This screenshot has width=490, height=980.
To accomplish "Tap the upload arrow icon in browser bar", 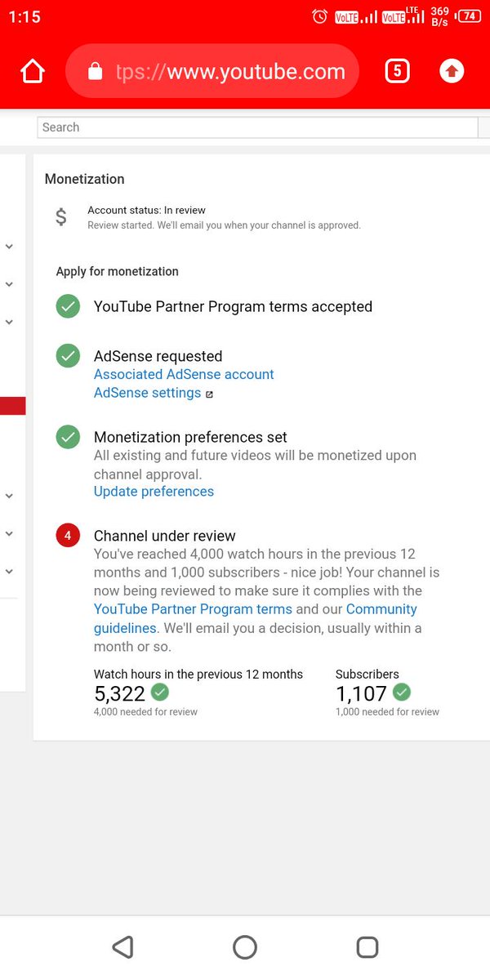I will [x=452, y=71].
